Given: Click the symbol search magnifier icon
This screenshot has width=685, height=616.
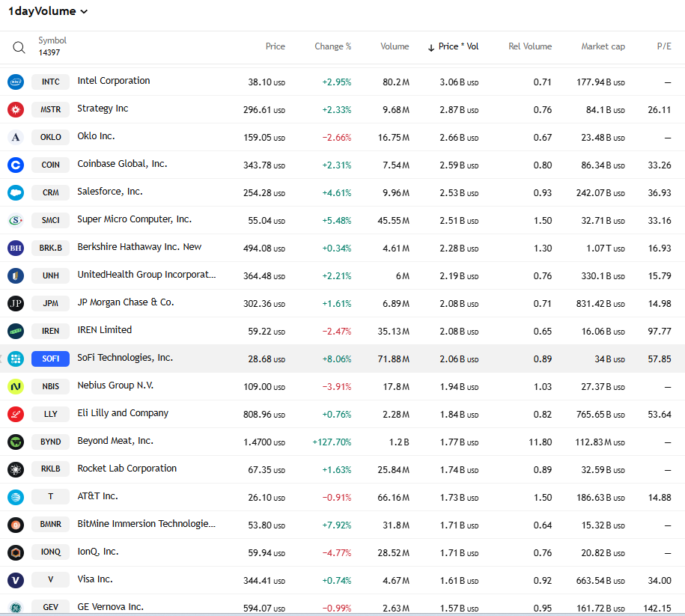Looking at the screenshot, I should (x=19, y=47).
